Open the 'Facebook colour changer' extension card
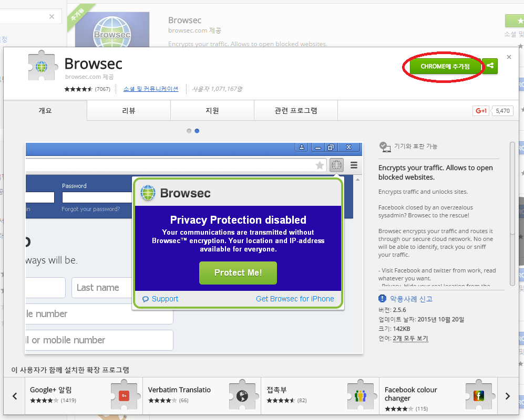Viewport: 524px width, 420px height. click(x=438, y=396)
